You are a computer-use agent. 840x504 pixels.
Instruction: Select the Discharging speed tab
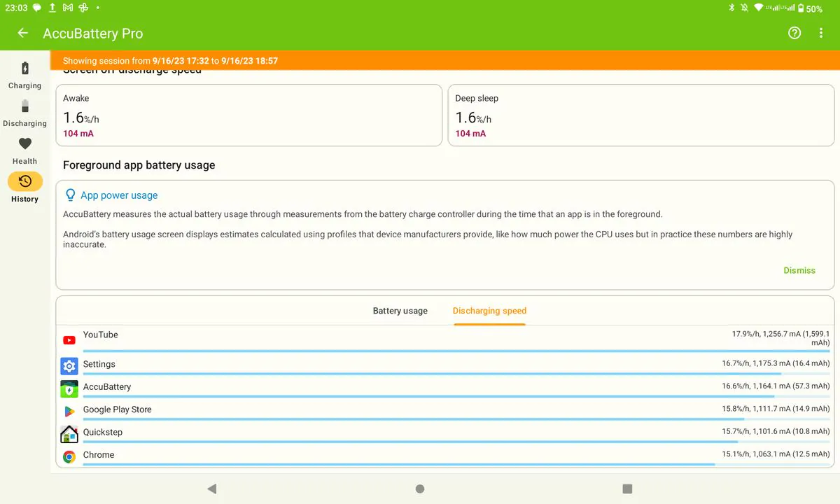point(489,311)
